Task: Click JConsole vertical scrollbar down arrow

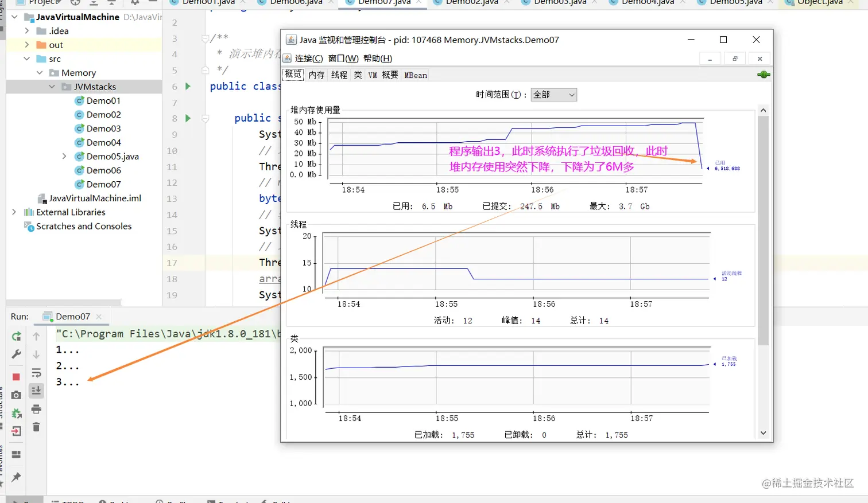Action: [763, 433]
